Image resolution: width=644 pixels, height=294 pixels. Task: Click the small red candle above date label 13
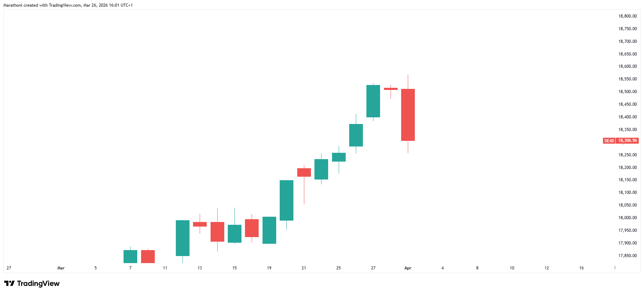pyautogui.click(x=200, y=224)
